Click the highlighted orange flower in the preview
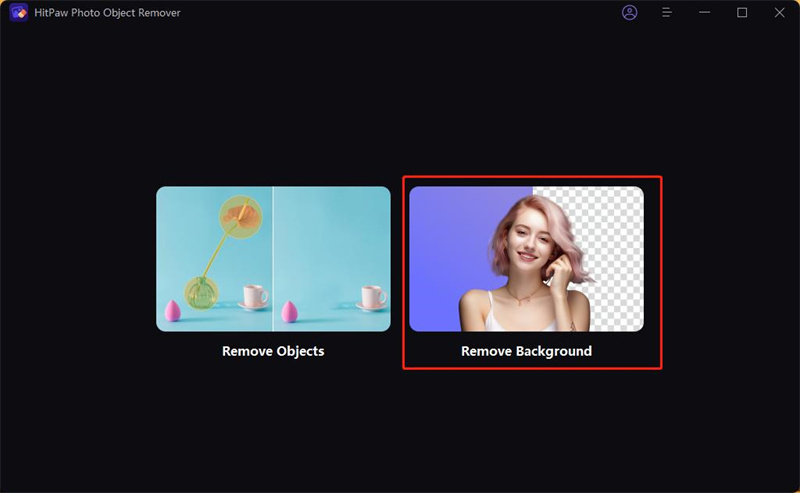Viewport: 800px width, 493px height. pyautogui.click(x=241, y=216)
